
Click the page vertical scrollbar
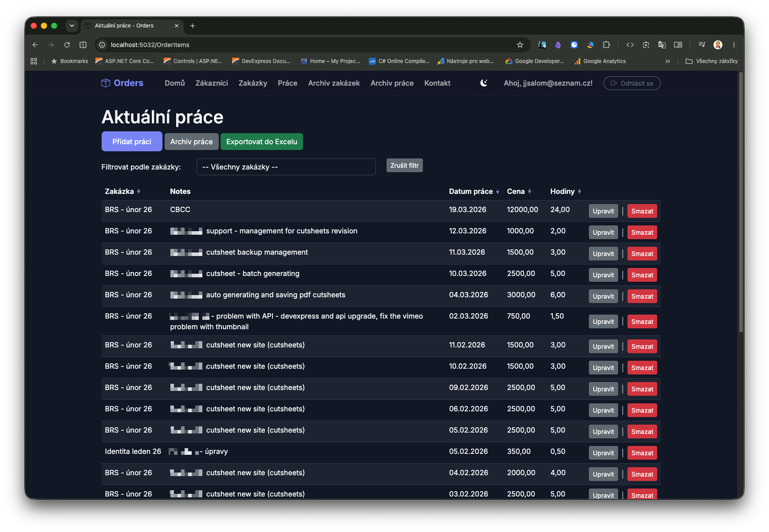click(x=741, y=202)
